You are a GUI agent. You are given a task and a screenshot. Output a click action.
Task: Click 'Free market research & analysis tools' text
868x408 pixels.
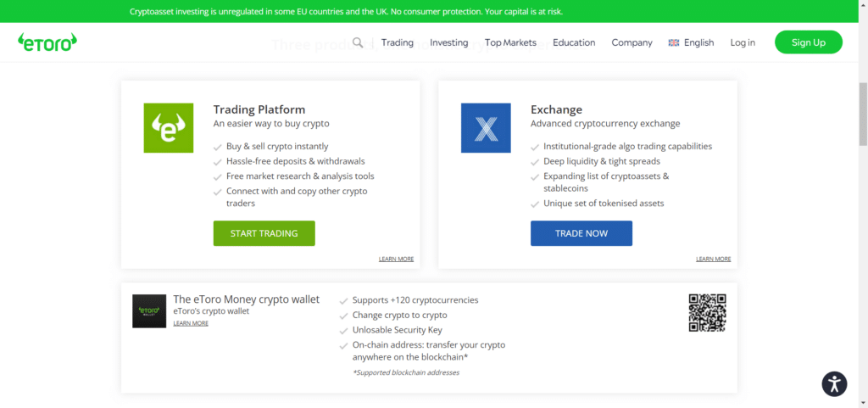300,176
